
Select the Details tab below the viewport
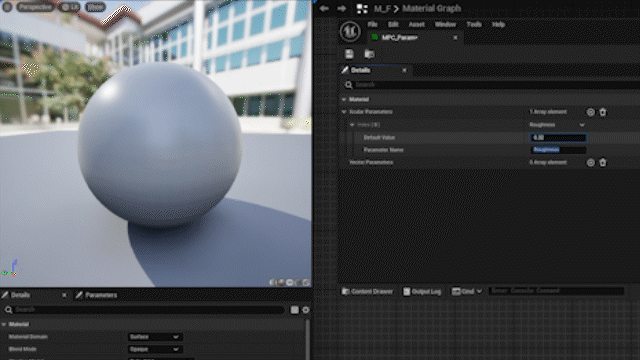20,295
